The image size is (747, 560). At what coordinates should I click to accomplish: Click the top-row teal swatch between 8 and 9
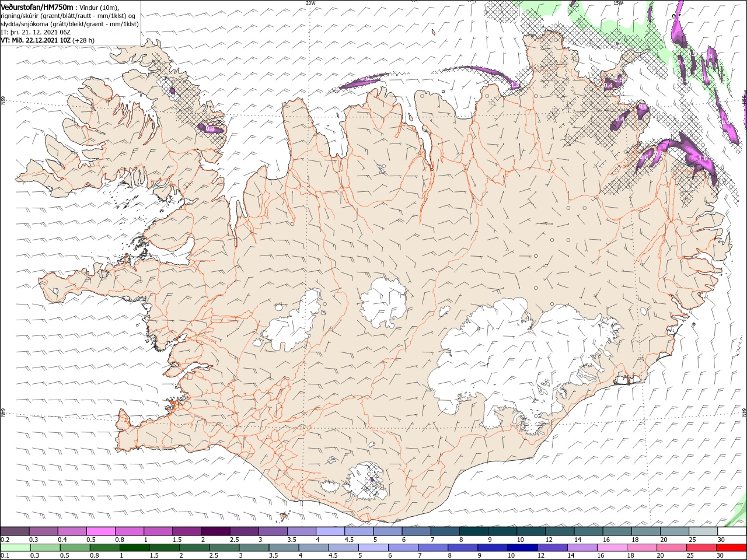pos(473,531)
